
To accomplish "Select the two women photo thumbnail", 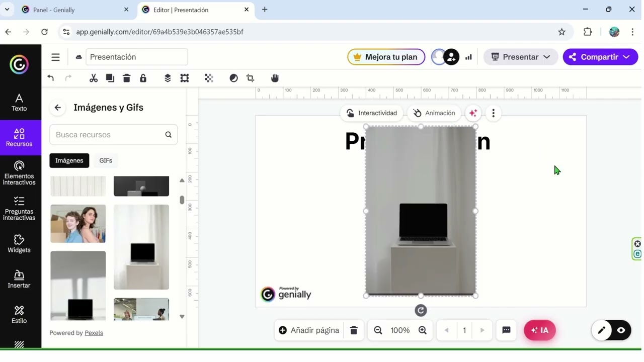I will point(78,224).
